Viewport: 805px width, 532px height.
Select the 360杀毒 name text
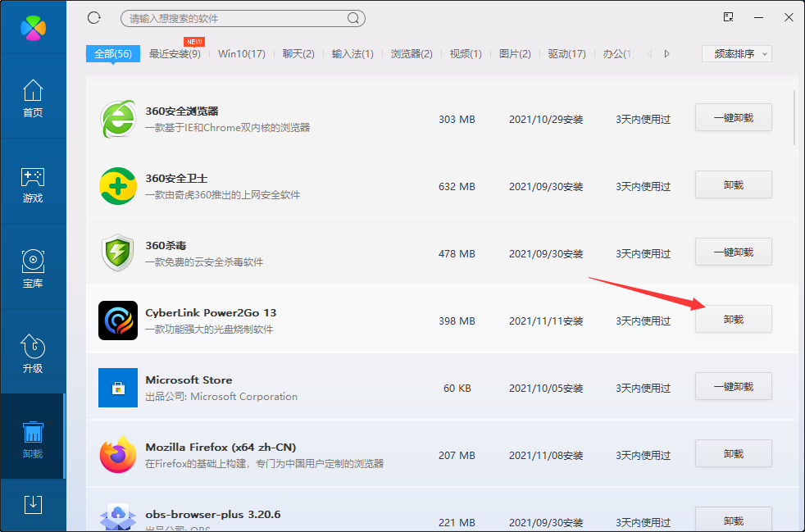tap(166, 245)
